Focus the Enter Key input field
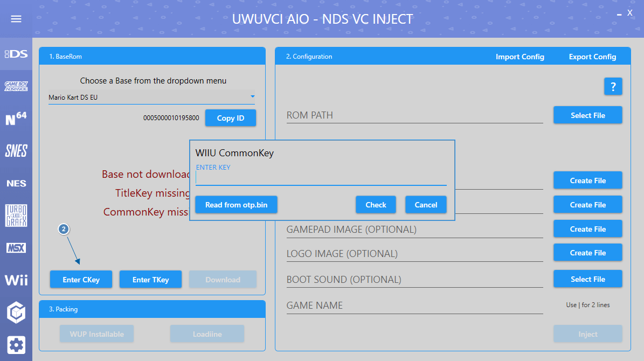 click(321, 178)
